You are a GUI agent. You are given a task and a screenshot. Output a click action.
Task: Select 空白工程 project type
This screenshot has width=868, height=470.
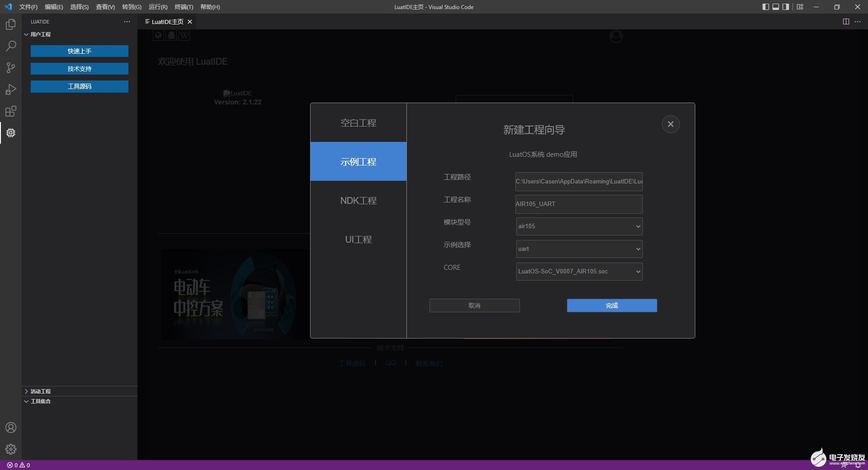pos(359,123)
